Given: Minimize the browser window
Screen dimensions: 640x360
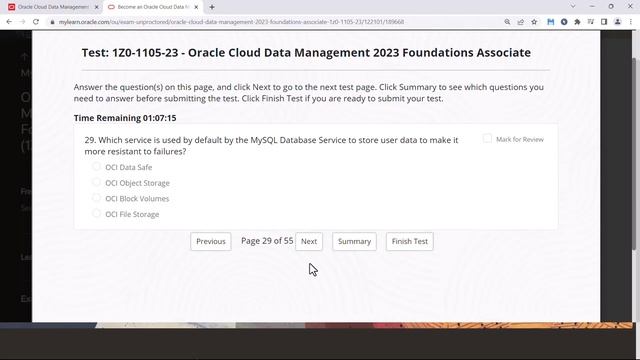Looking at the screenshot, I should click(592, 7).
